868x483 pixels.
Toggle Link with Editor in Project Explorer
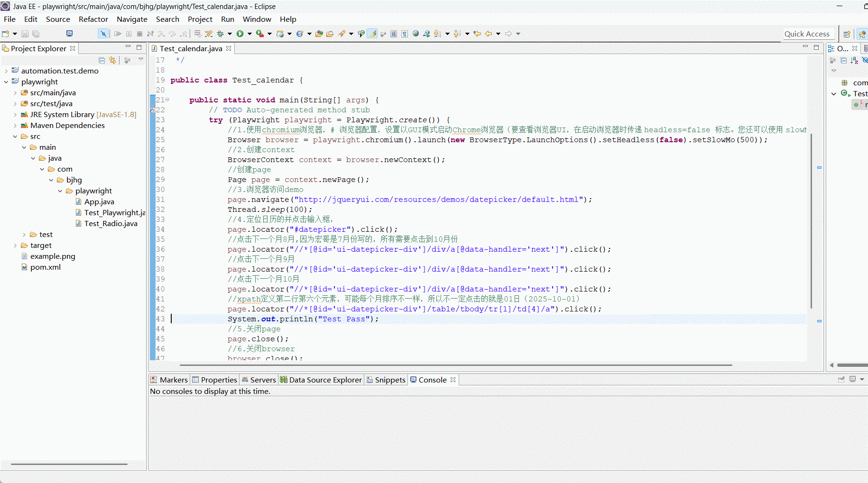tap(112, 60)
